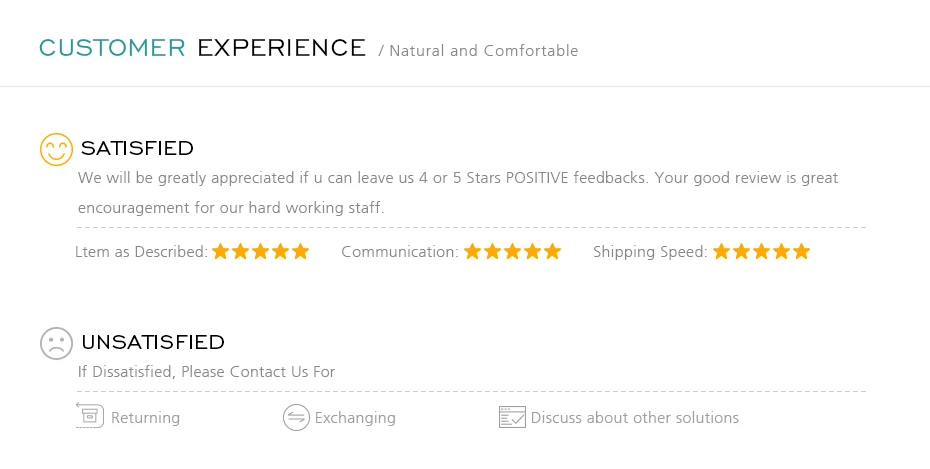
Task: Select first star of Shipping Speed rating
Action: click(721, 251)
